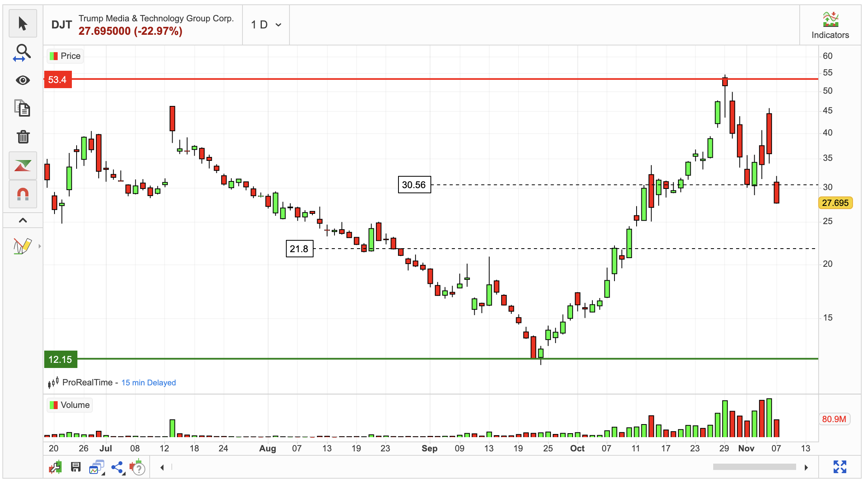Click the Volume legend label
The width and height of the screenshot is (868, 483).
click(x=75, y=405)
